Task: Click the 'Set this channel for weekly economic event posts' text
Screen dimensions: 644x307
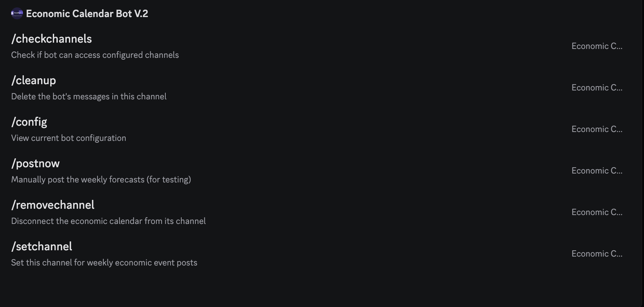Action: (104, 263)
